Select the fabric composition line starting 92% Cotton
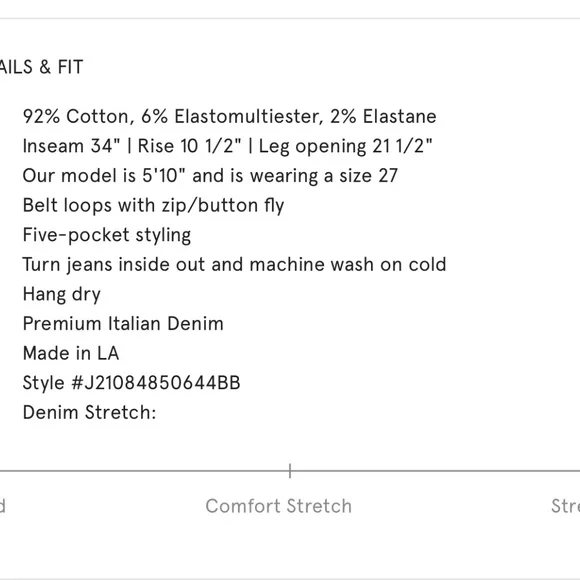The height and width of the screenshot is (580, 580). 229,116
